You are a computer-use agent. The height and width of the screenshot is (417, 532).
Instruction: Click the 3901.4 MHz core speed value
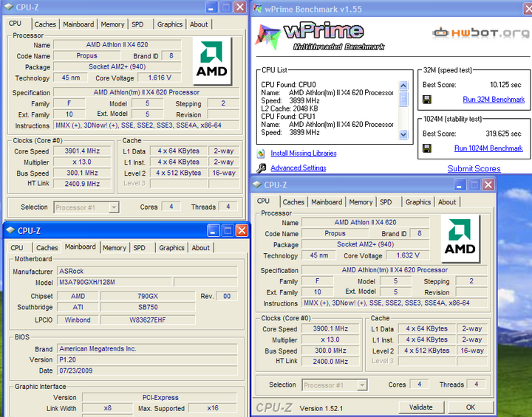[x=82, y=151]
